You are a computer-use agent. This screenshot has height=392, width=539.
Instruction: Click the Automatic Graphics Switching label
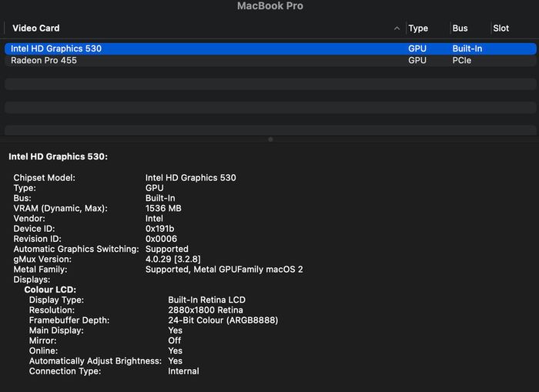76,249
